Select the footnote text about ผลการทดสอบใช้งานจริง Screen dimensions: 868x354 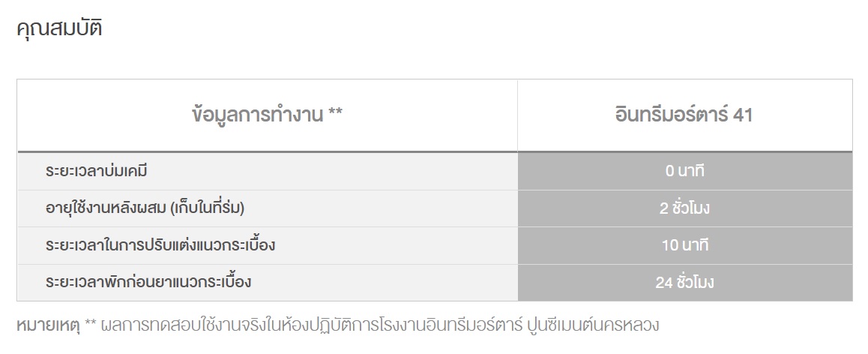click(x=380, y=325)
